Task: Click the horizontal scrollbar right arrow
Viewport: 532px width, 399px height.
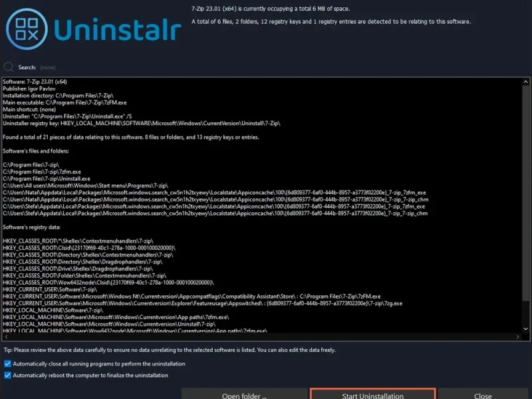Action: pyautogui.click(x=517, y=337)
